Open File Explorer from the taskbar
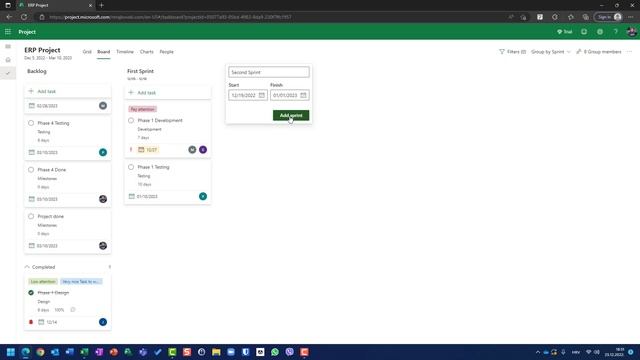Image resolution: width=640 pixels, height=360 pixels. [216, 352]
